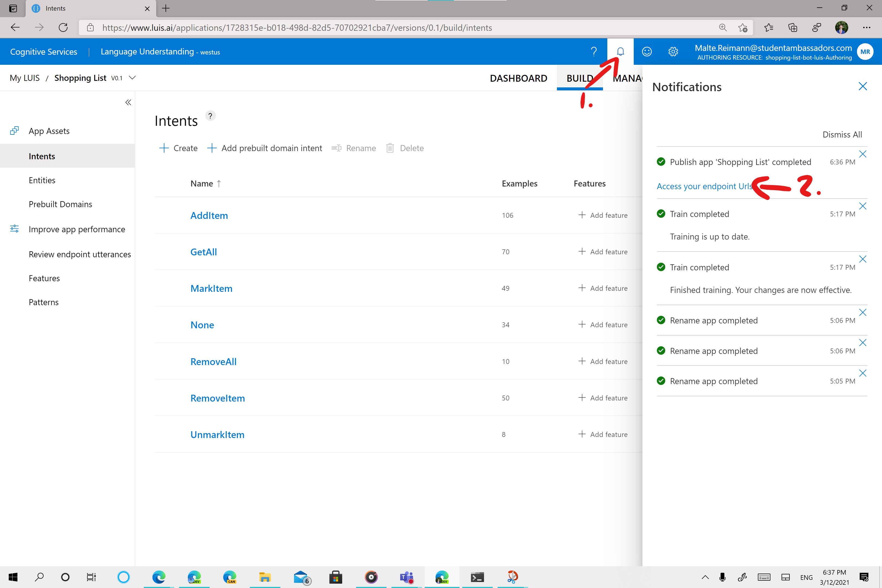Click Dismiss All notifications
Screen dimensions: 882x588
[x=842, y=135]
